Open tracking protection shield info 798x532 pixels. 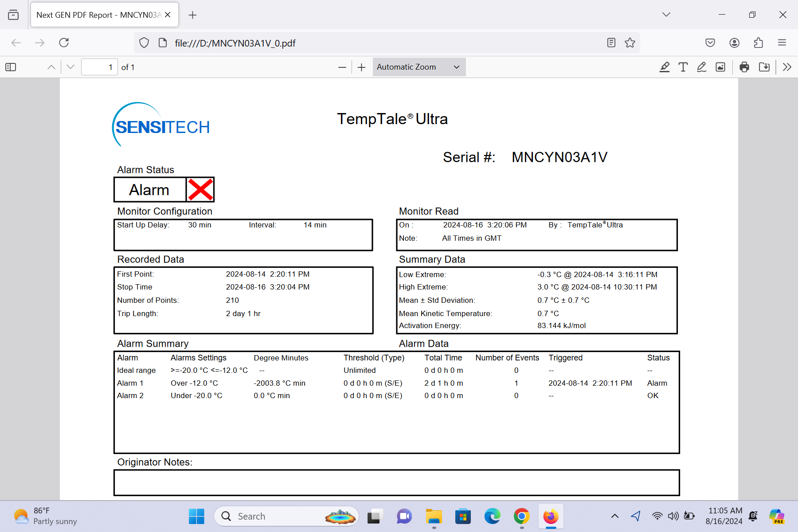point(144,43)
